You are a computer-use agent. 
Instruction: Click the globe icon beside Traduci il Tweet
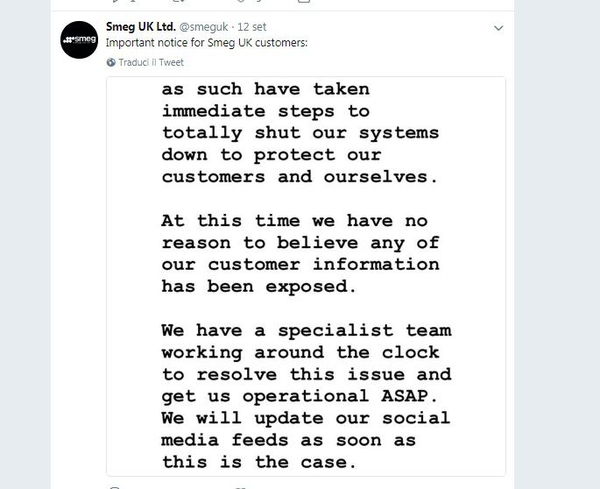point(110,63)
